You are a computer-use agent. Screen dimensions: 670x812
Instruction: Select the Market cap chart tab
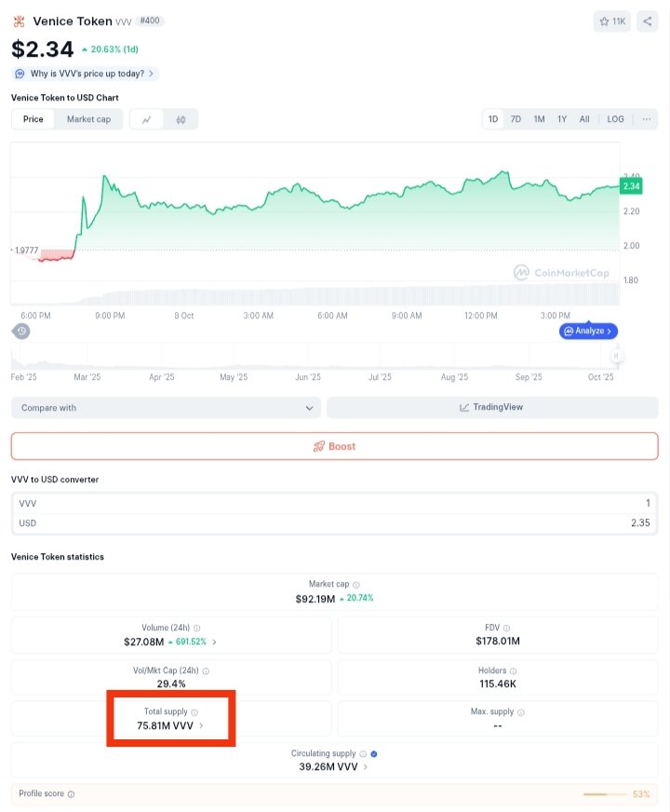point(88,119)
